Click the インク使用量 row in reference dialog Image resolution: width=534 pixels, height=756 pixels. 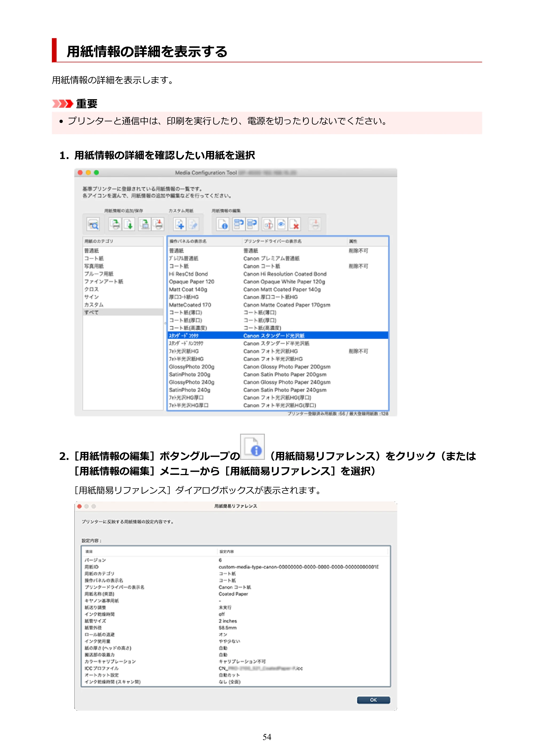236,641
